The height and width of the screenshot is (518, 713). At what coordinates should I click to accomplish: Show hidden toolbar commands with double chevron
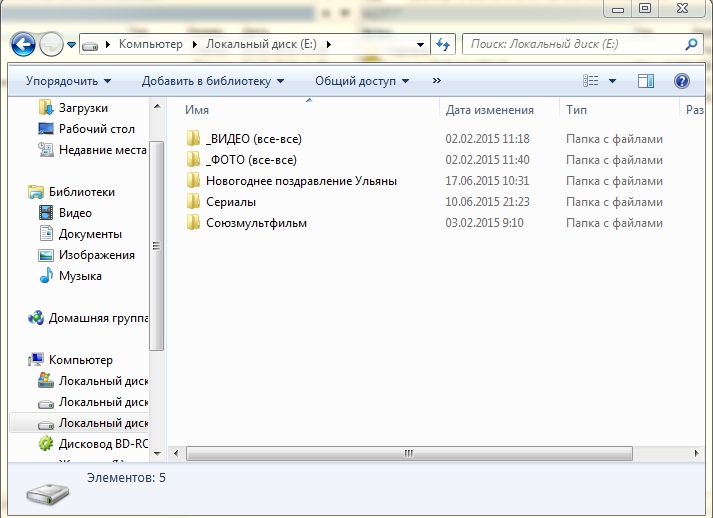coord(437,81)
